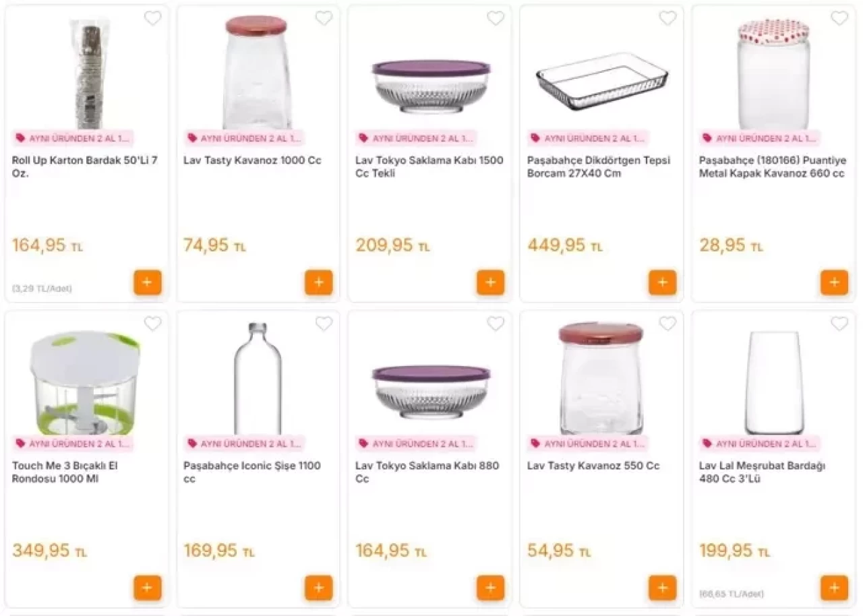The image size is (863, 616).
Task: Open Lav Lal Meşrubat Bardağı product title
Action: click(x=762, y=472)
